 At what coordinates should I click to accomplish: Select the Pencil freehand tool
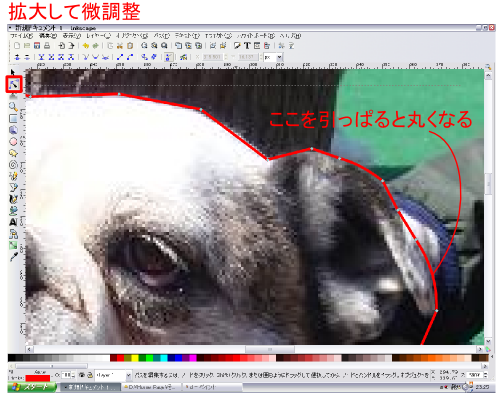tap(13, 176)
